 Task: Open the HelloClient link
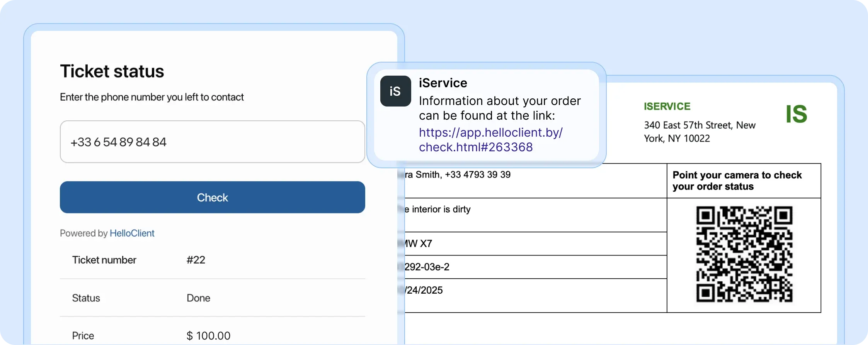pos(131,233)
